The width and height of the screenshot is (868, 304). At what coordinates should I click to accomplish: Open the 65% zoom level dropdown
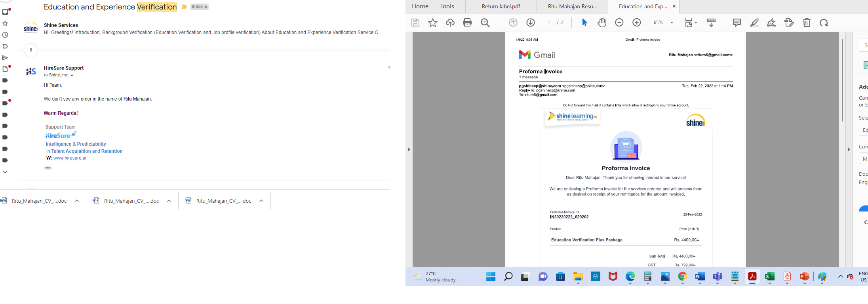tap(672, 23)
